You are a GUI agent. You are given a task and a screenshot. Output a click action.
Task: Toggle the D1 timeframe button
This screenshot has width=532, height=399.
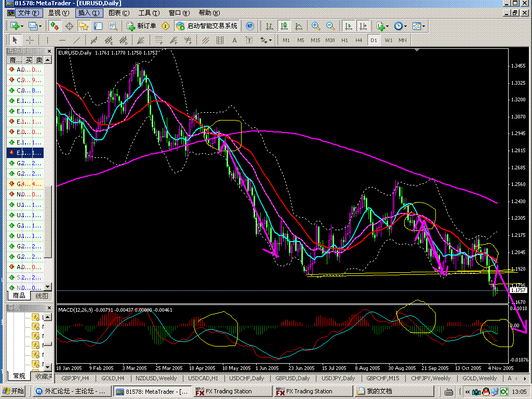373,40
